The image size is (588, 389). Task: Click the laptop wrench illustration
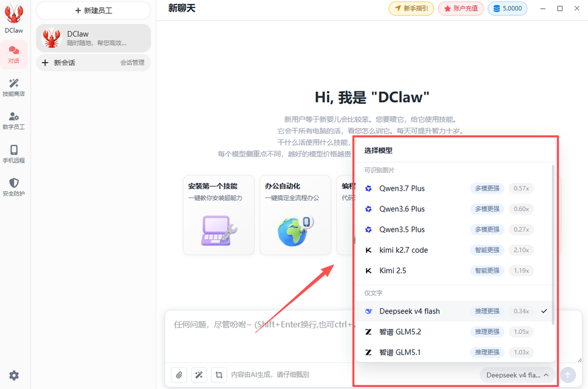(x=219, y=230)
